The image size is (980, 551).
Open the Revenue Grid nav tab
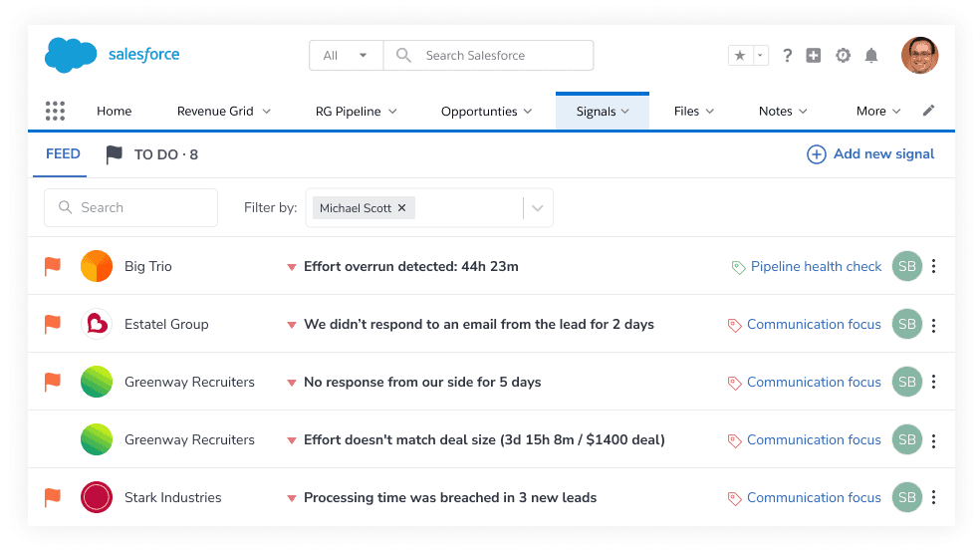[x=224, y=111]
